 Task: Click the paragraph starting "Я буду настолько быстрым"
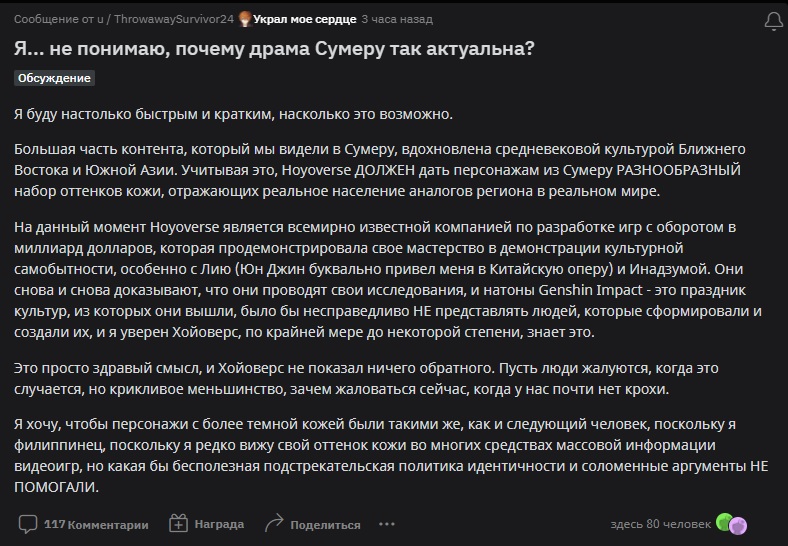pyautogui.click(x=233, y=113)
